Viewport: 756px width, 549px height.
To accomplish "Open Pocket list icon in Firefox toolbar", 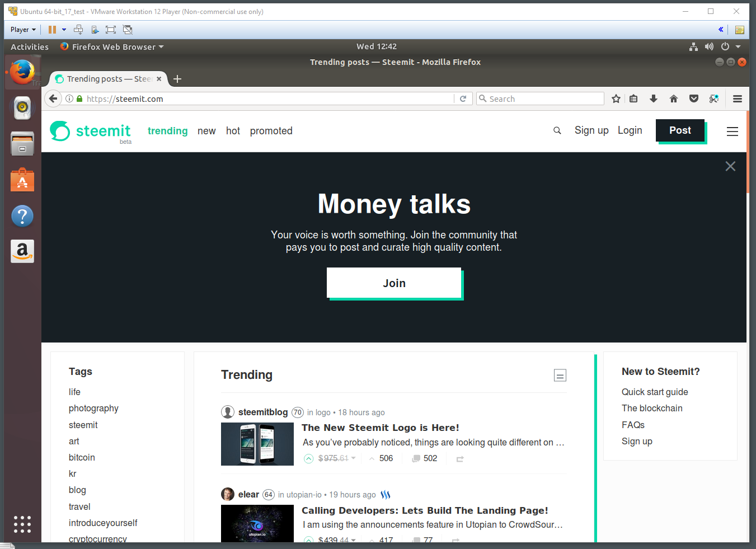I will [x=694, y=98].
